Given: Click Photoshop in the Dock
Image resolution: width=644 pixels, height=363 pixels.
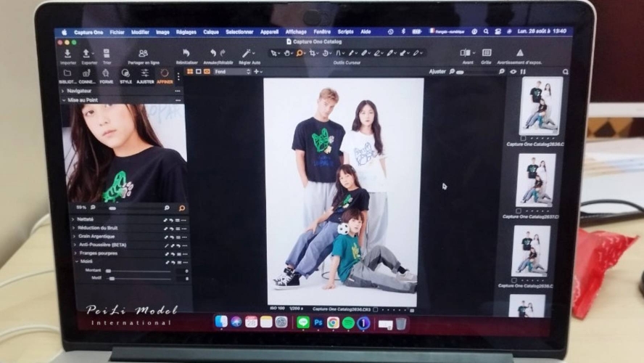Looking at the screenshot, I should coord(318,323).
